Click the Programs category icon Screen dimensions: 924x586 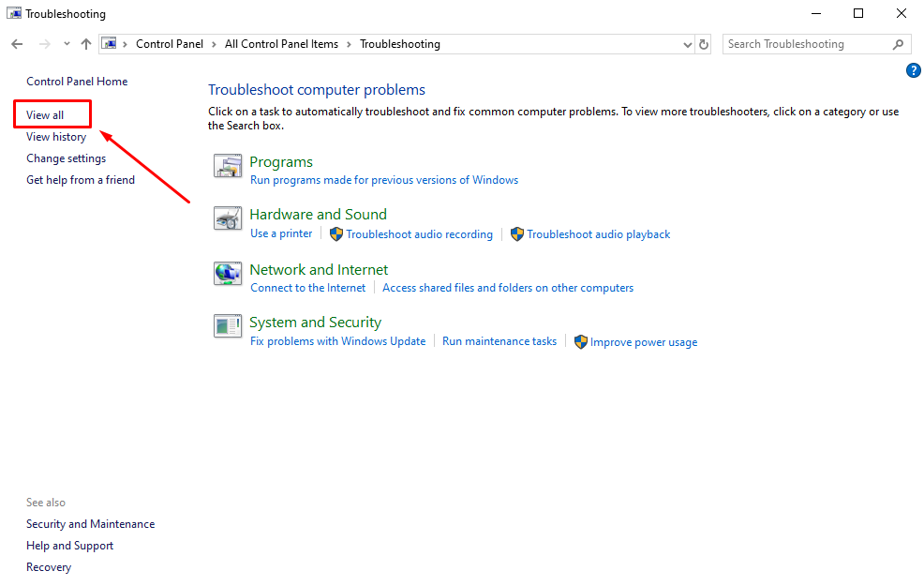(x=228, y=166)
